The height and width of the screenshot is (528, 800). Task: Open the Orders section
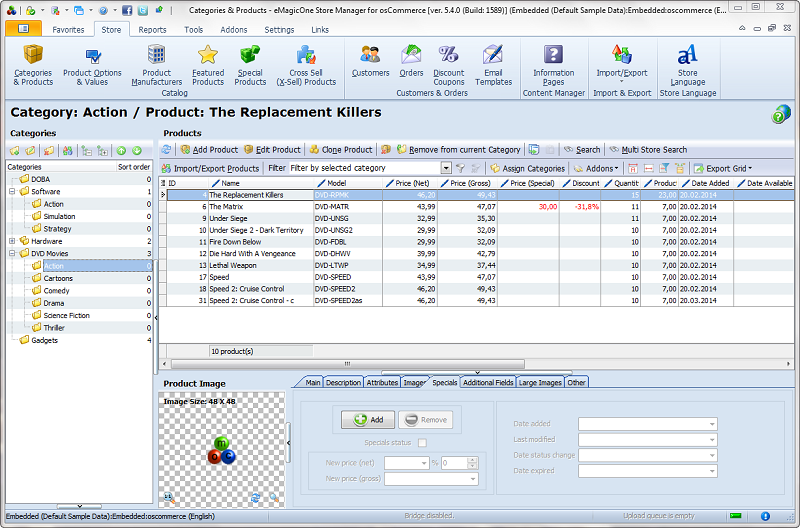(x=411, y=61)
